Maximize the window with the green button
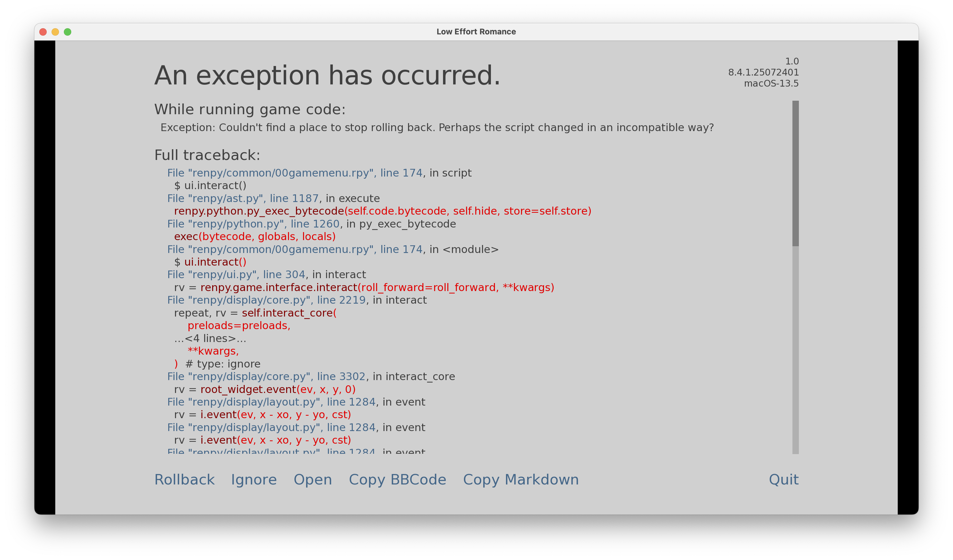 (x=68, y=32)
